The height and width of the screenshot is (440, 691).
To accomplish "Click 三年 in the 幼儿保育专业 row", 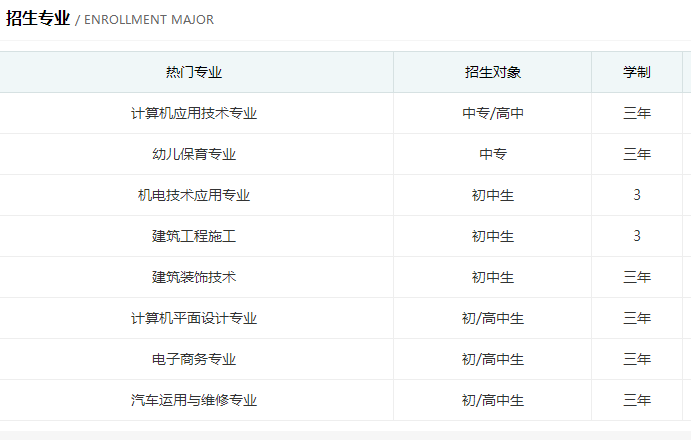I will click(637, 154).
